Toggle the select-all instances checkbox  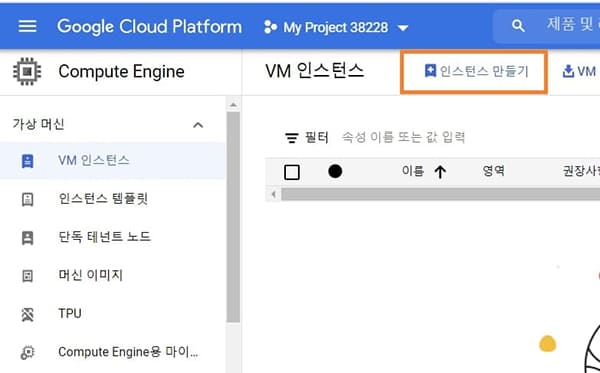pos(292,172)
